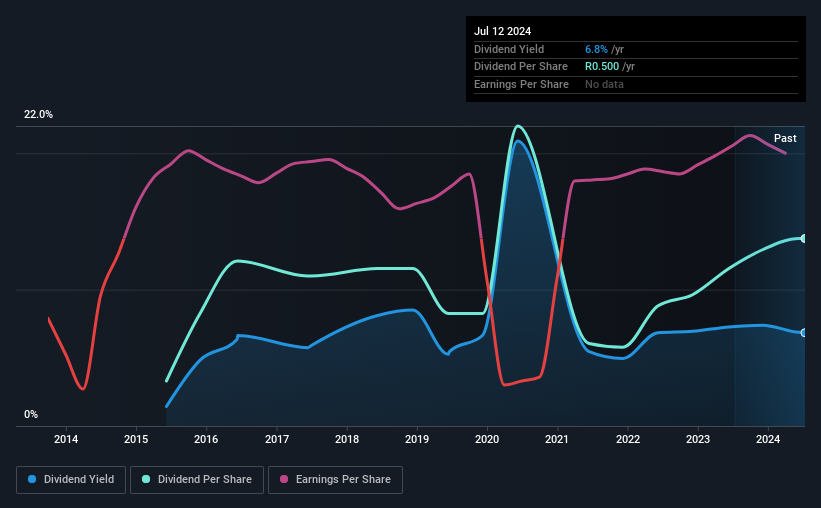This screenshot has width=821, height=508.
Task: Click the 2015 x-axis label
Action: pos(136,439)
